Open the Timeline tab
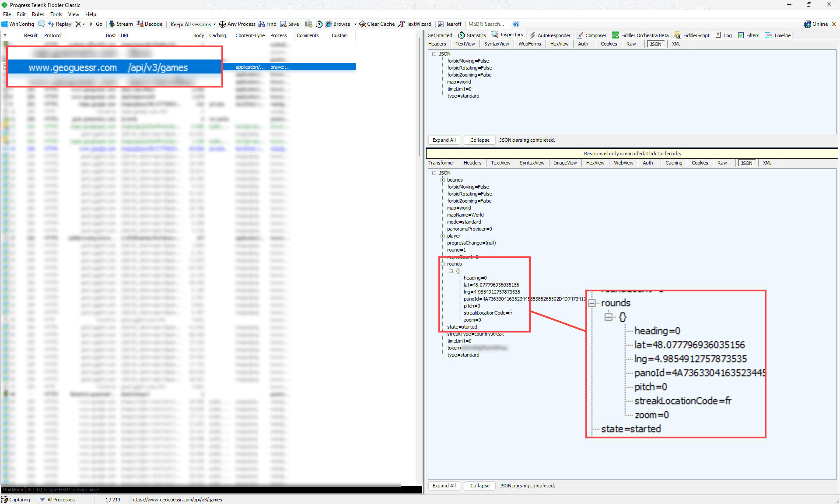Image resolution: width=840 pixels, height=504 pixels. click(x=778, y=35)
